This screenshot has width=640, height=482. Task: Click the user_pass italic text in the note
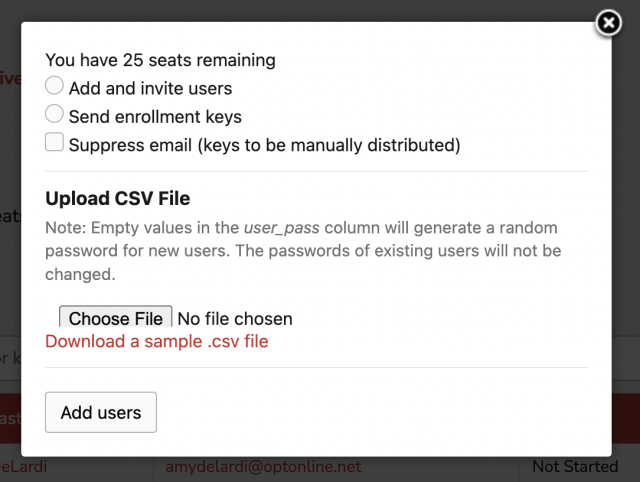click(282, 228)
